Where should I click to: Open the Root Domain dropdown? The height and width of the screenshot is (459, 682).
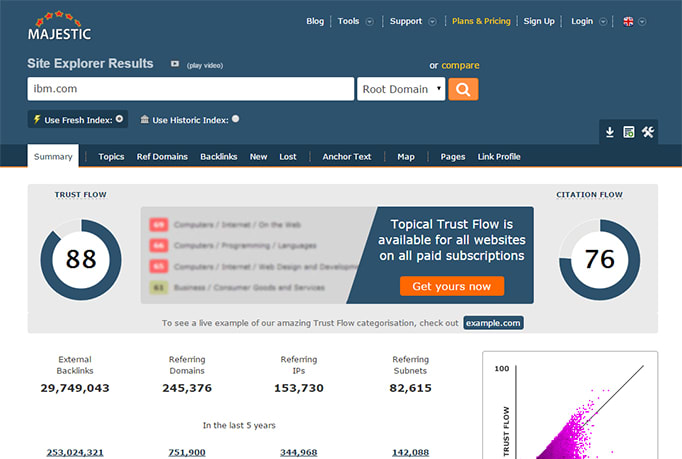coord(401,89)
